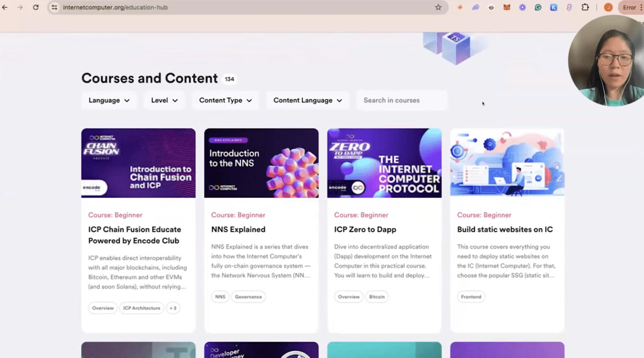Open the ICP Zero to Dapp title
Viewport: 644px width, 358px height.
point(365,230)
